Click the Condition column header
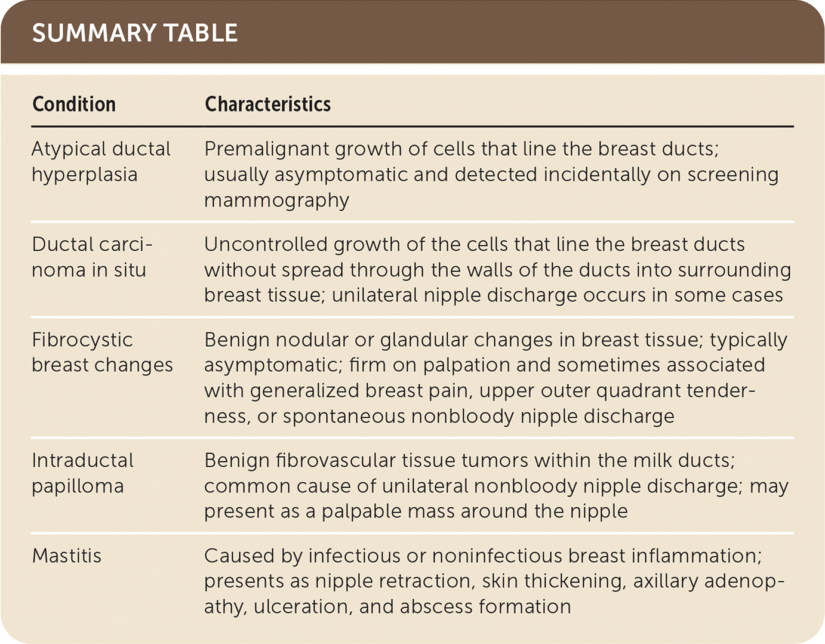 tap(73, 104)
